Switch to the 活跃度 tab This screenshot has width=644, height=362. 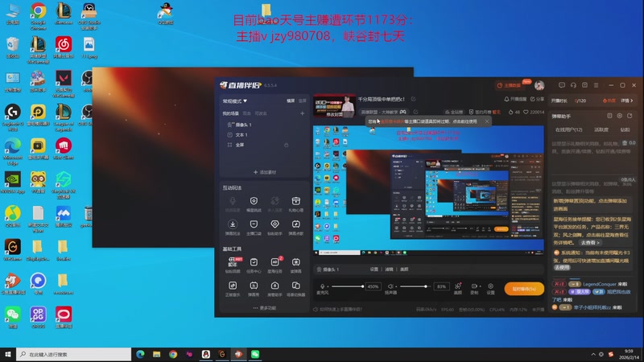(x=601, y=130)
